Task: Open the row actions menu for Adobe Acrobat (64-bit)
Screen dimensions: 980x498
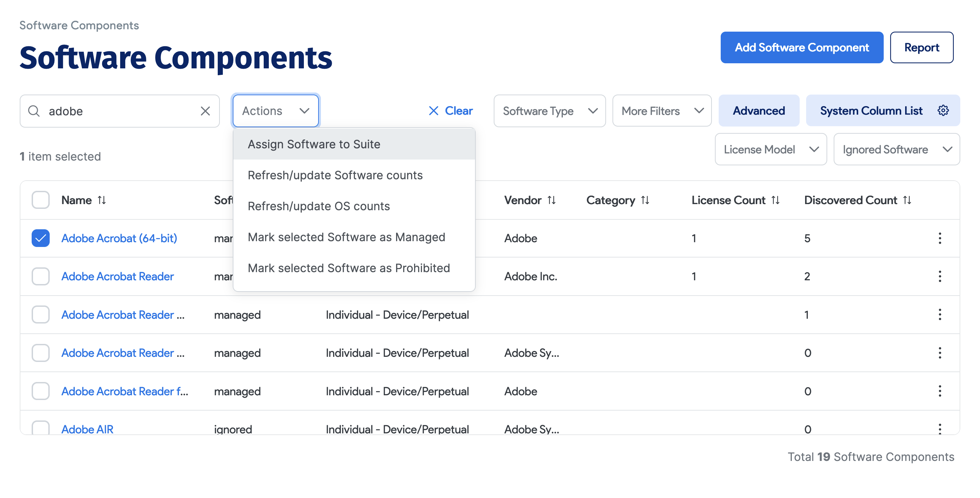Action: 940,238
